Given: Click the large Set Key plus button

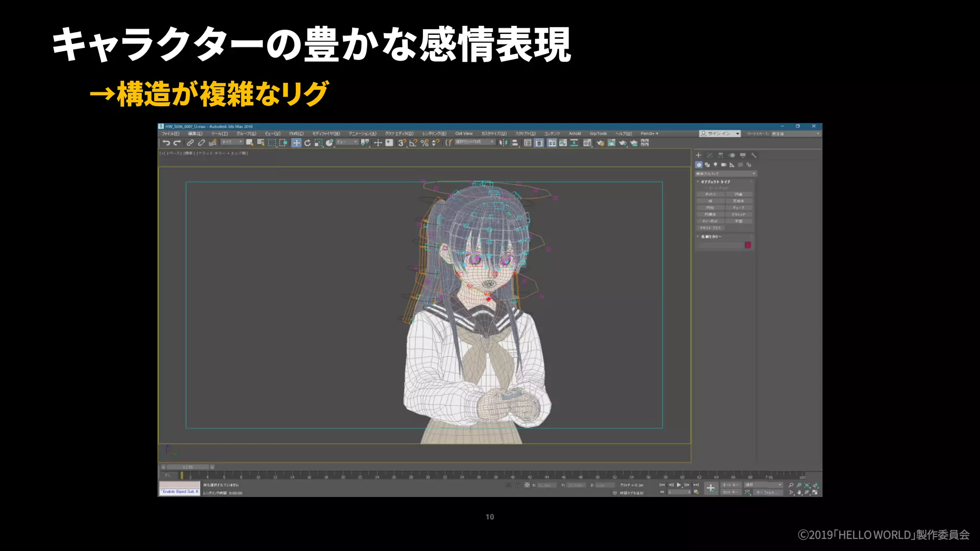Looking at the screenshot, I should tap(711, 488).
